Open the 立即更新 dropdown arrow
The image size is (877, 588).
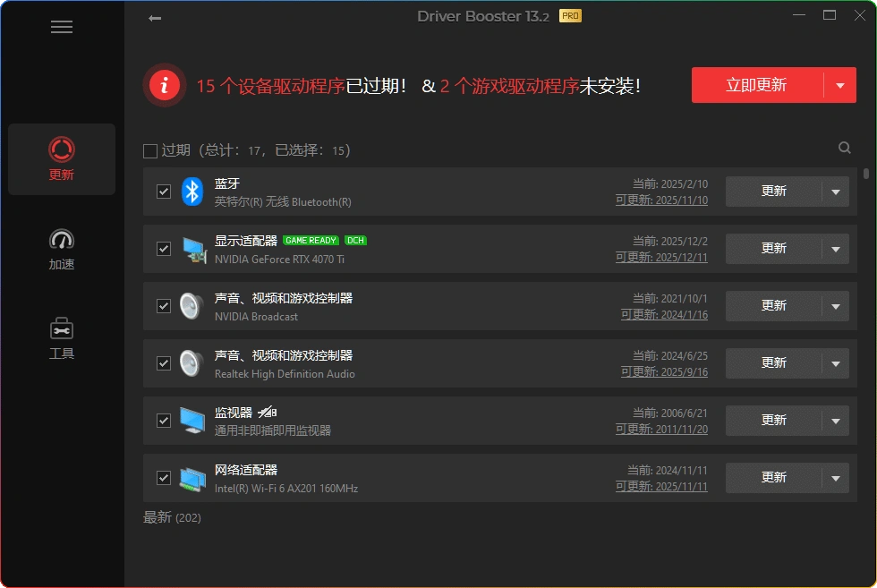[839, 84]
